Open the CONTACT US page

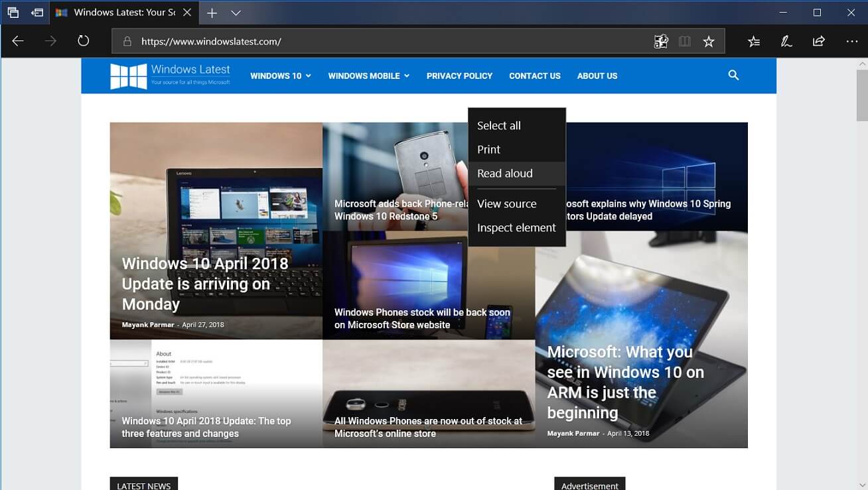click(535, 76)
